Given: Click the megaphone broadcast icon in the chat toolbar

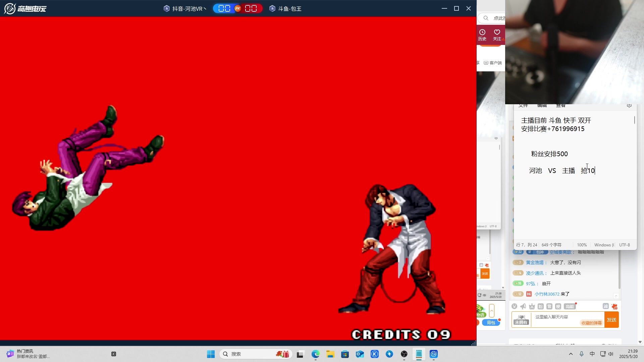Looking at the screenshot, I should click(x=523, y=306).
